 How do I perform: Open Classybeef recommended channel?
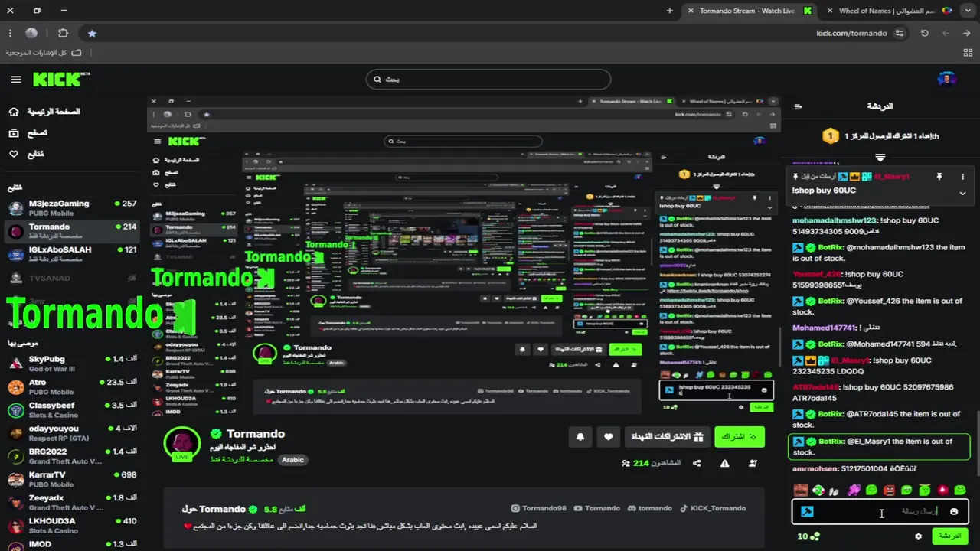[73, 409]
